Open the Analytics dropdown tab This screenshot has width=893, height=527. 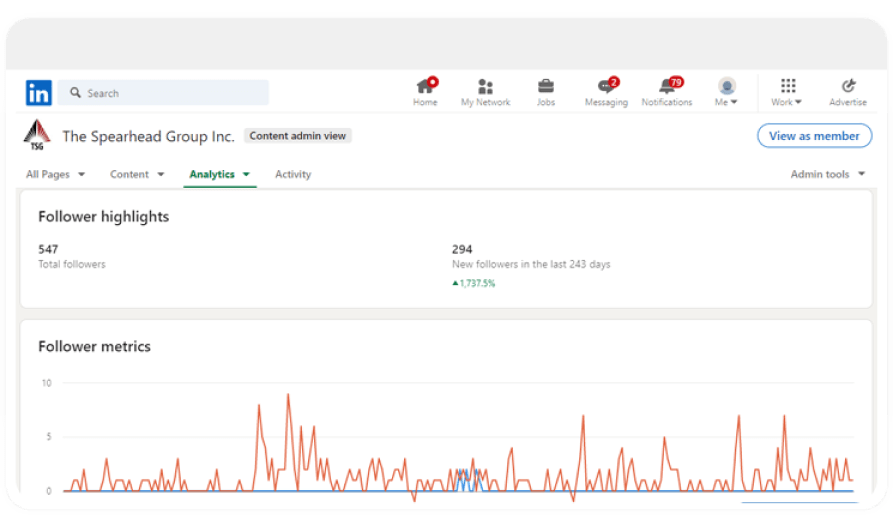click(220, 174)
